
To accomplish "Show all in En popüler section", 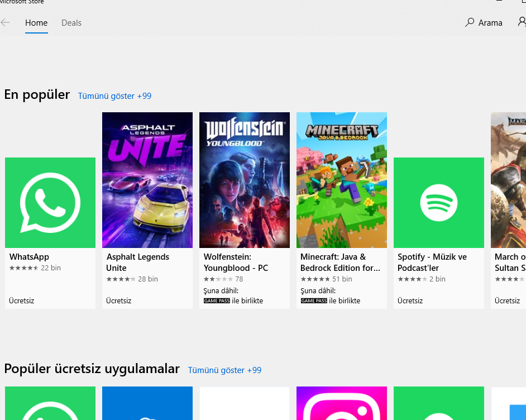I will pyautogui.click(x=114, y=96).
